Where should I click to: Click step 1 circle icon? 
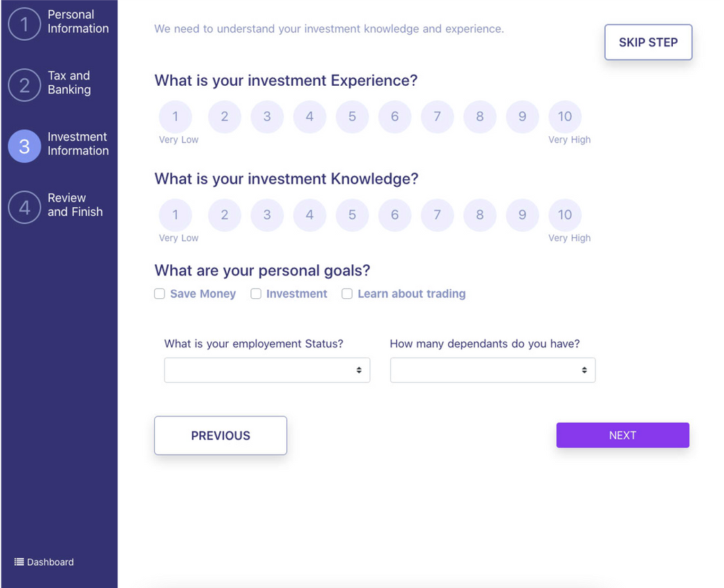point(24,24)
